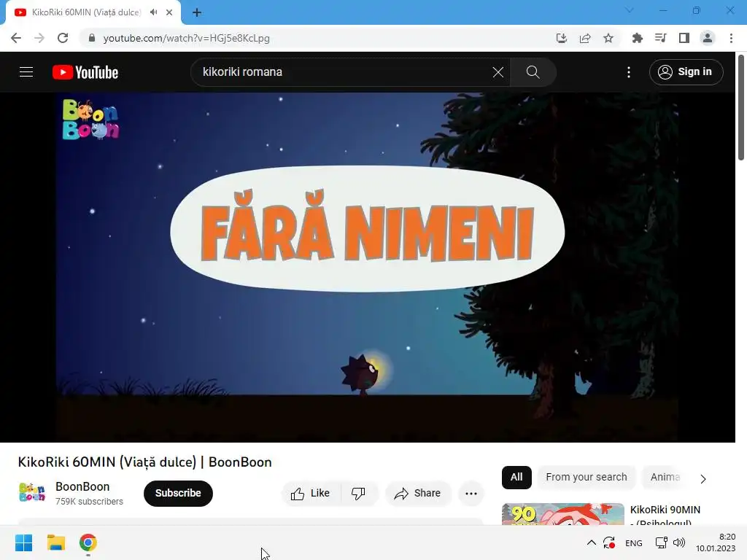
Task: Open media controls icon in toolbar
Action: pyautogui.click(x=660, y=38)
